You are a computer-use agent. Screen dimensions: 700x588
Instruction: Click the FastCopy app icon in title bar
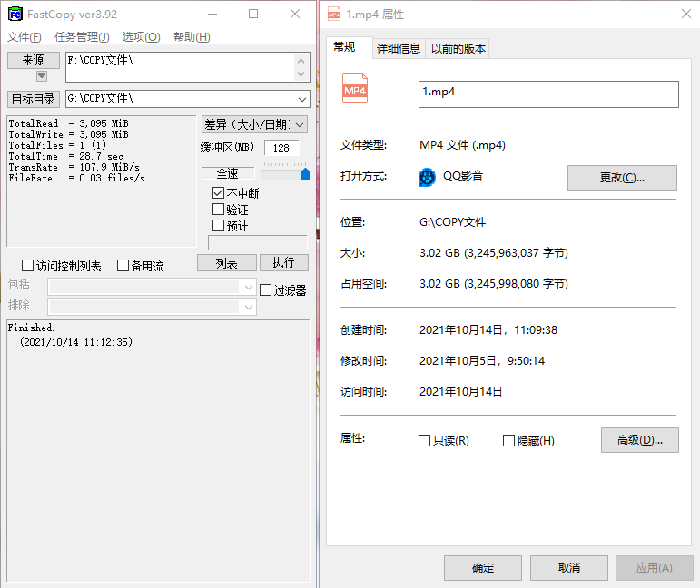click(15, 15)
